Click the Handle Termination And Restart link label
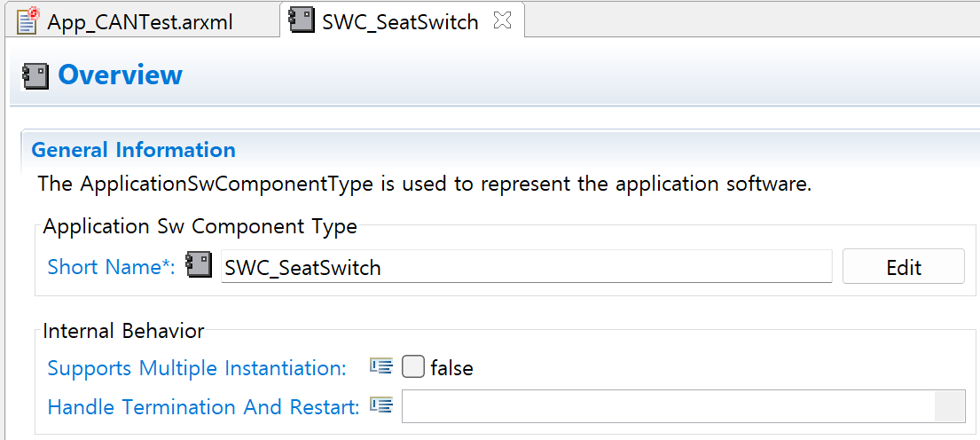The image size is (980, 440). click(204, 407)
